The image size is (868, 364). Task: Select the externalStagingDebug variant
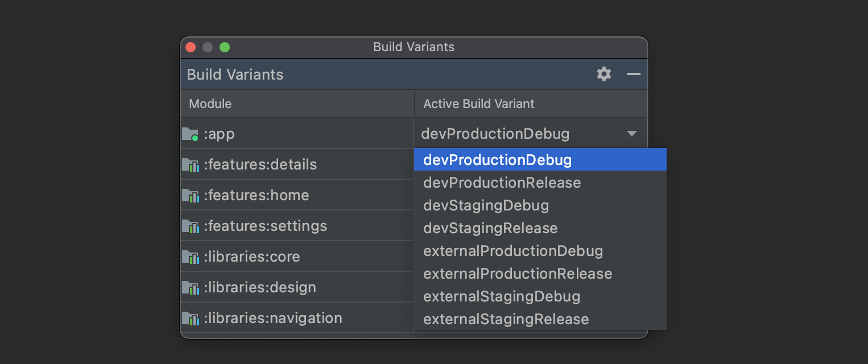pyautogui.click(x=502, y=296)
